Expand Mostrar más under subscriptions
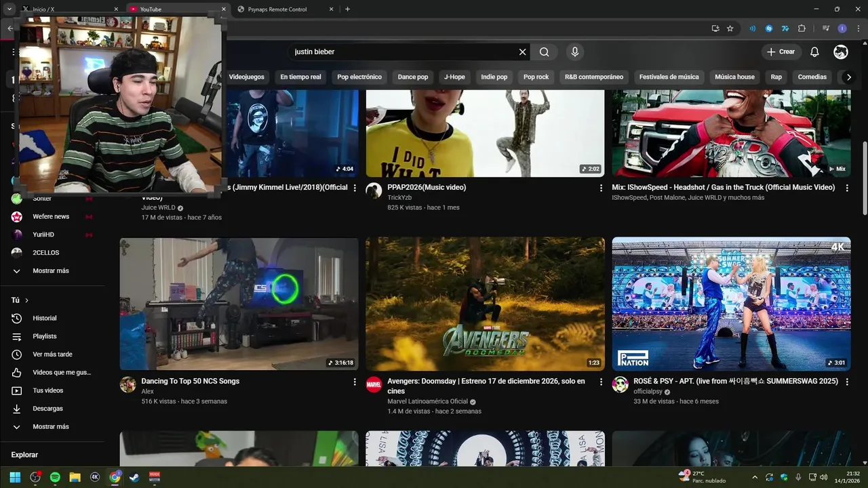Screen dimensions: 868x488 [52, 271]
